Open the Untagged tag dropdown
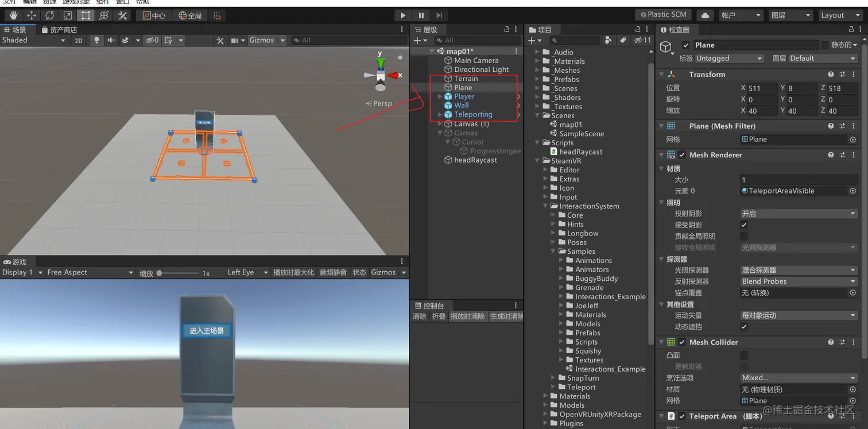Viewport: 868px width, 429px height. click(x=730, y=59)
